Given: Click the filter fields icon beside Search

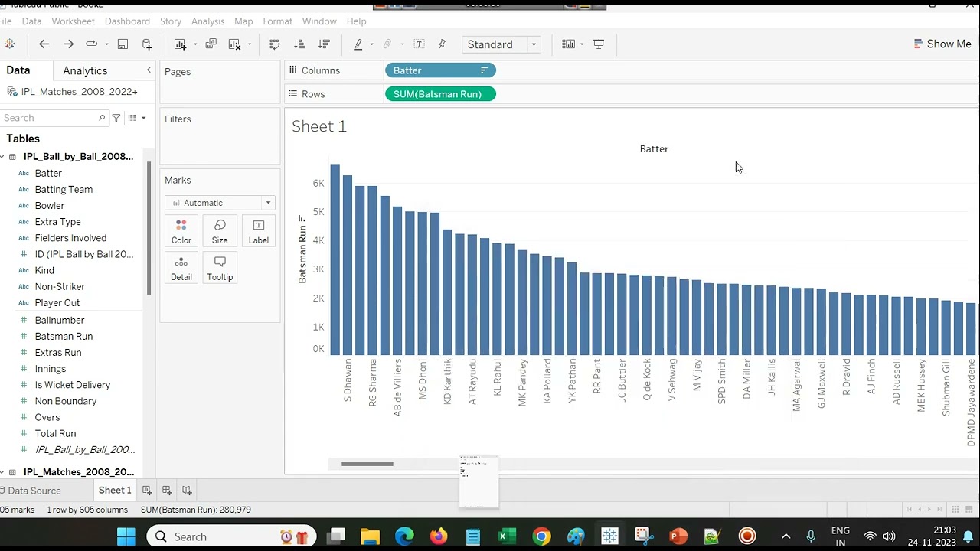Looking at the screenshot, I should tap(116, 118).
